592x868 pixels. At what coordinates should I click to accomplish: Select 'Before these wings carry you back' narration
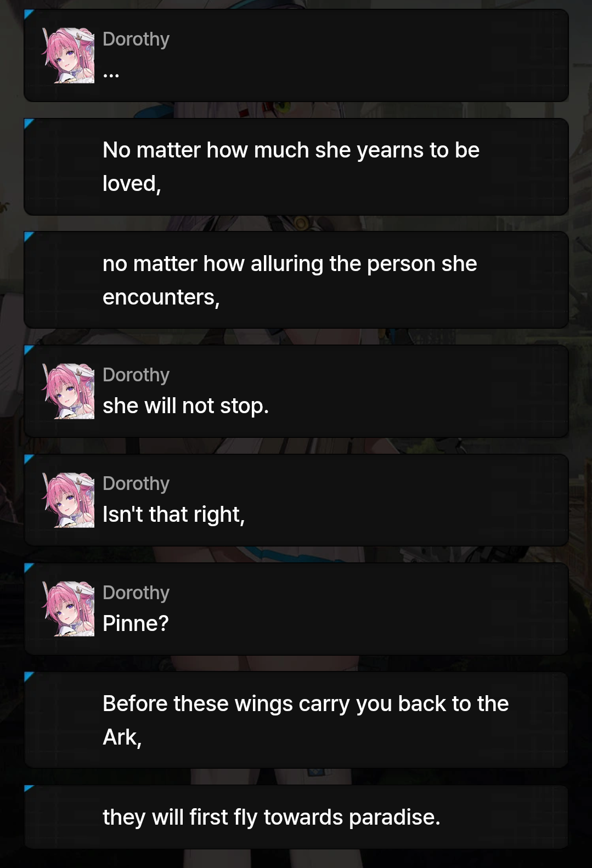pos(306,720)
